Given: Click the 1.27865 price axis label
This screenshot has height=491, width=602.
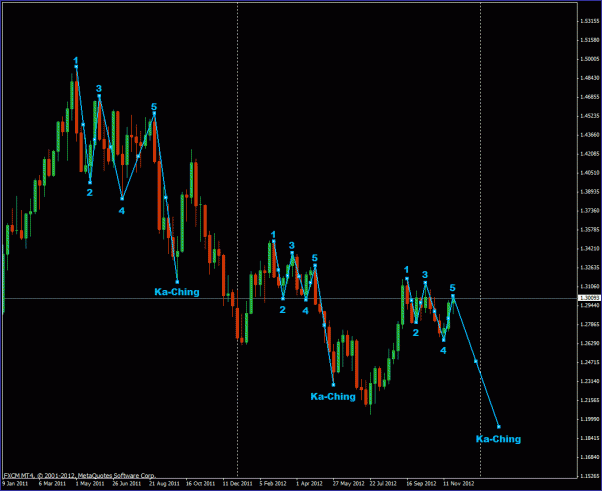Looking at the screenshot, I should coord(590,324).
